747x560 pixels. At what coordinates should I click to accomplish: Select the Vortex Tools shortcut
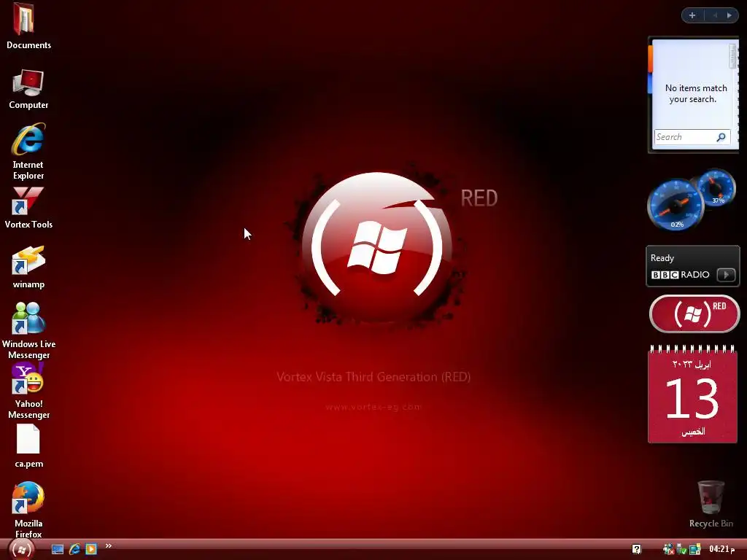coord(28,208)
